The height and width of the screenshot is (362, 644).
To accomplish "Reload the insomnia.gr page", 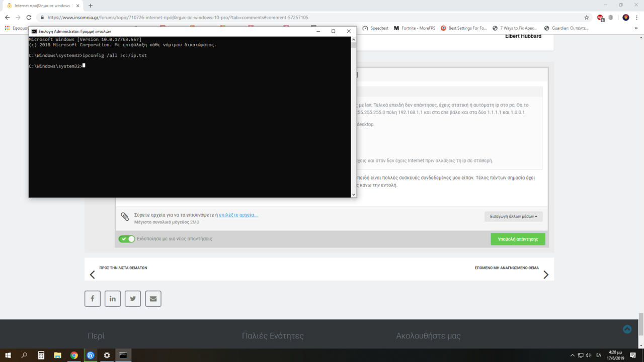I will [29, 17].
